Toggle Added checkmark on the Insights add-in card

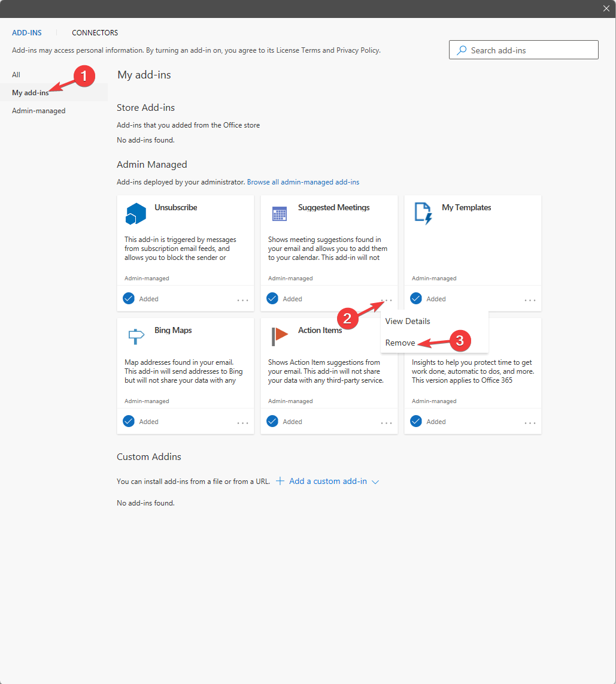(416, 422)
